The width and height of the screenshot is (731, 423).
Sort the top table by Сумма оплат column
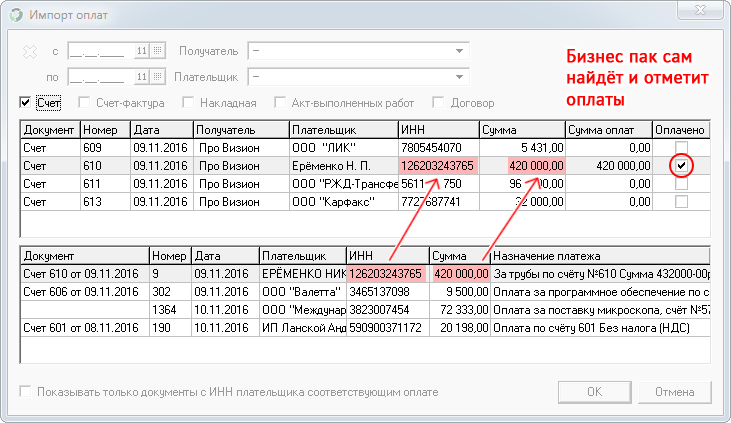607,130
